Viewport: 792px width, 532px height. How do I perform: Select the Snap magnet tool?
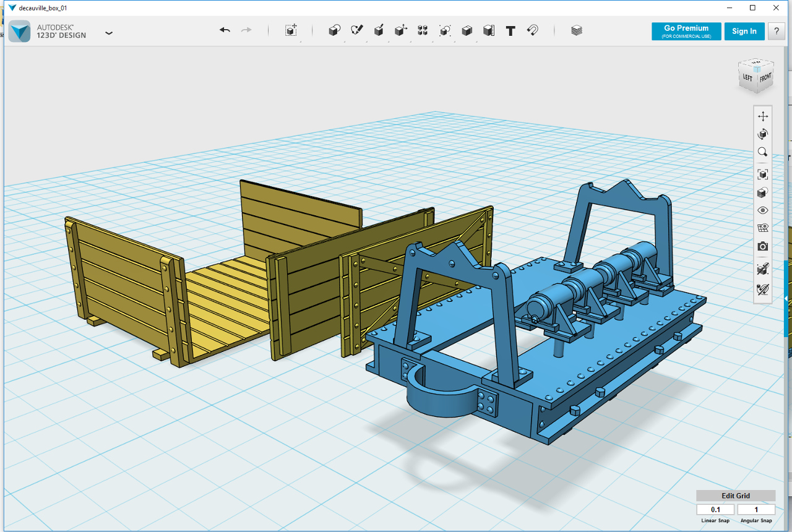532,30
